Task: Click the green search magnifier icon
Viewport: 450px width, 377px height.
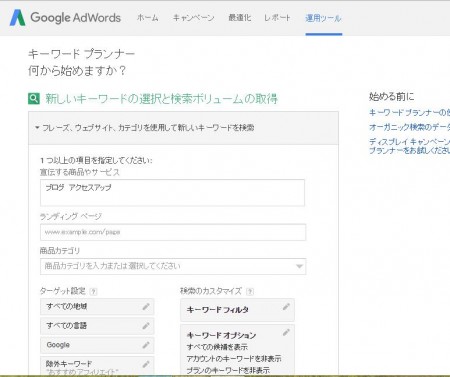Action: click(34, 99)
